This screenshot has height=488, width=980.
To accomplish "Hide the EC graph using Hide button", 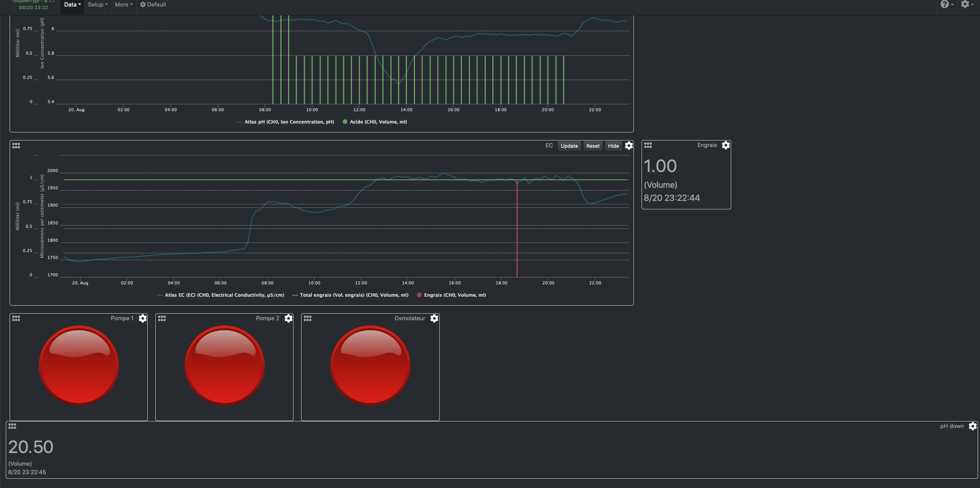I will (613, 146).
